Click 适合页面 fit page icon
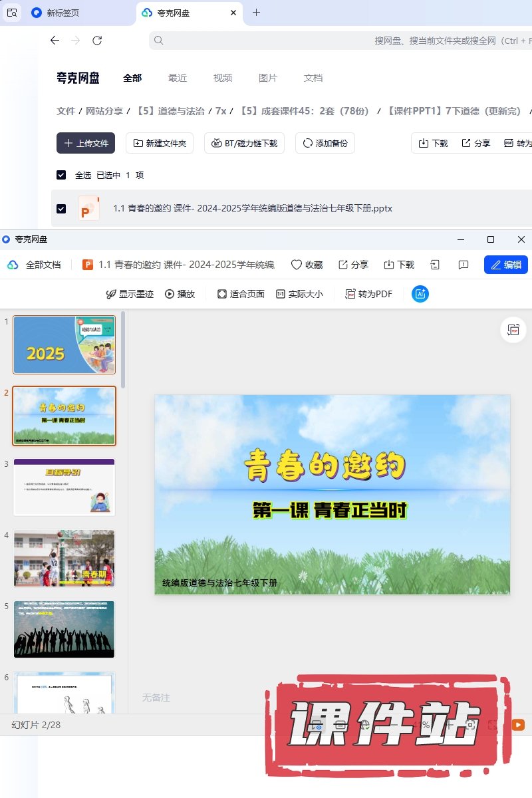Viewport: 532px width, 798px height. coord(222,294)
